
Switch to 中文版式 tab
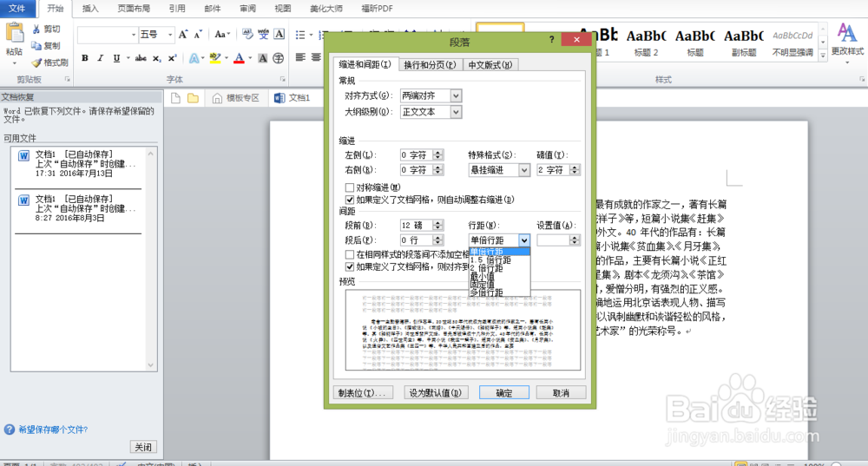coord(490,65)
